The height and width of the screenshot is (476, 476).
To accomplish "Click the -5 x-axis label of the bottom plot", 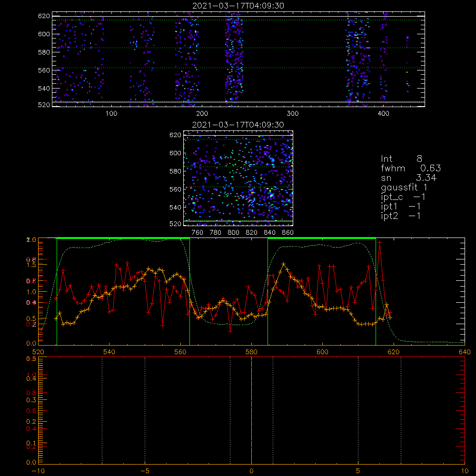I will pos(145,471).
